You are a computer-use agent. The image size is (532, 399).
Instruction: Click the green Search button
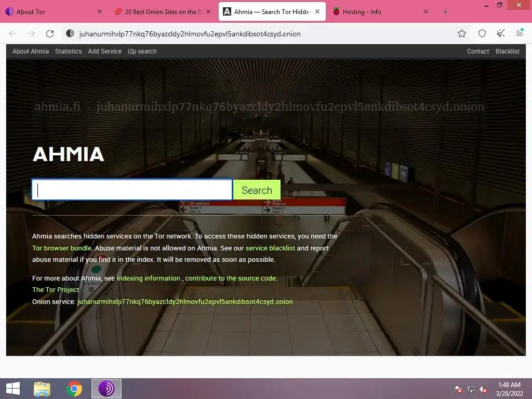click(257, 190)
